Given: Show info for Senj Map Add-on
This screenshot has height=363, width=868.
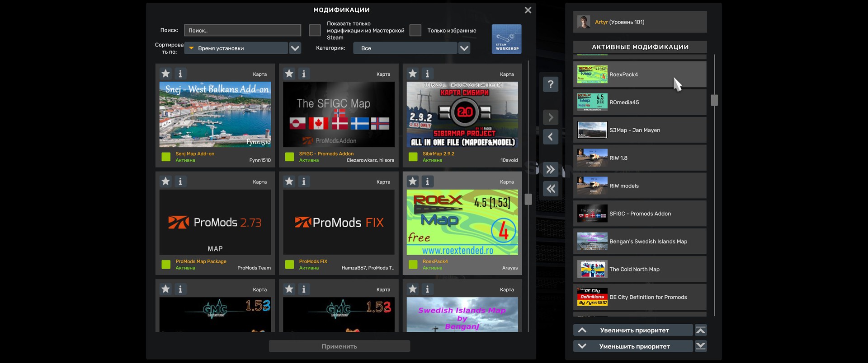Looking at the screenshot, I should pyautogui.click(x=180, y=74).
